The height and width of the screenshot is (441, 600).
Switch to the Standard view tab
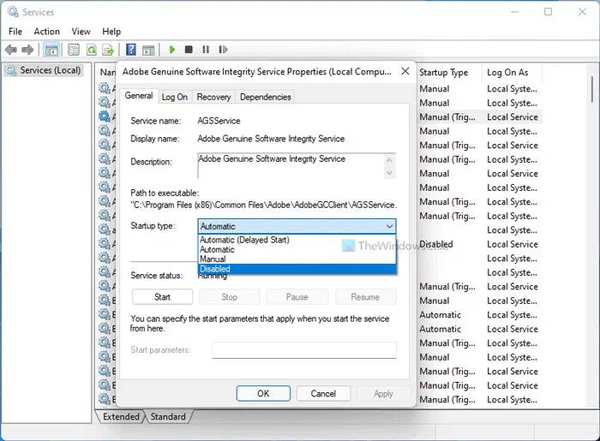168,416
